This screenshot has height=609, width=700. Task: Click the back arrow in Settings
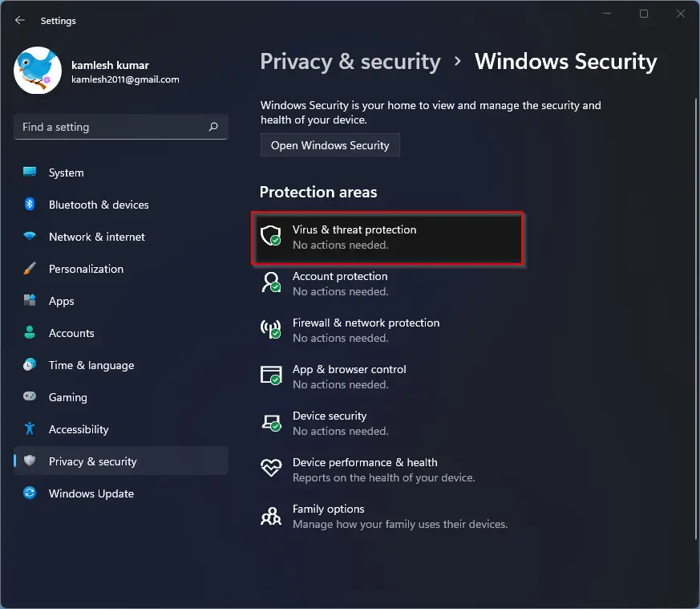(x=19, y=20)
